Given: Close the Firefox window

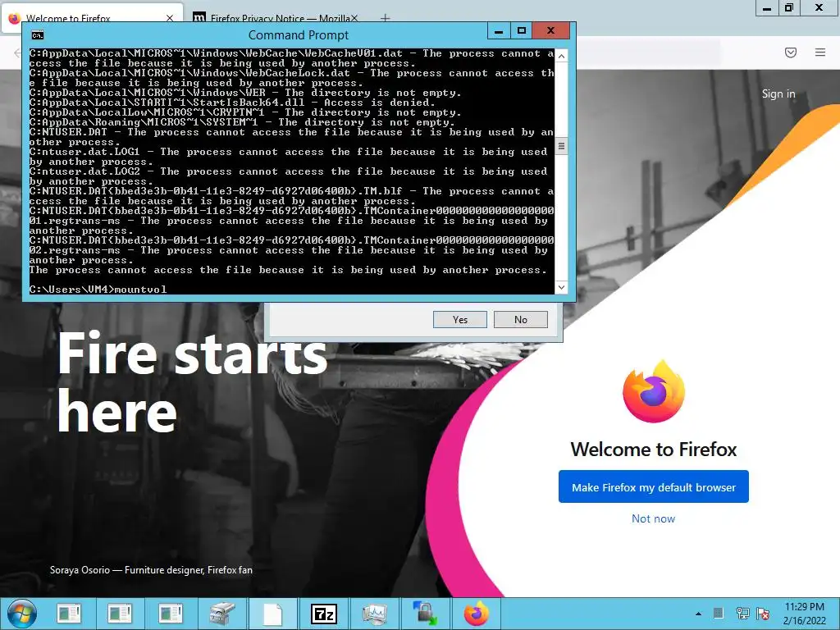Looking at the screenshot, I should 819,7.
